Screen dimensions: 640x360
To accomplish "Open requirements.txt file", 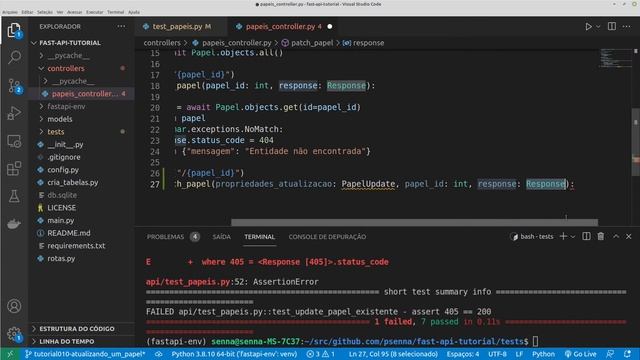I will [x=76, y=246].
